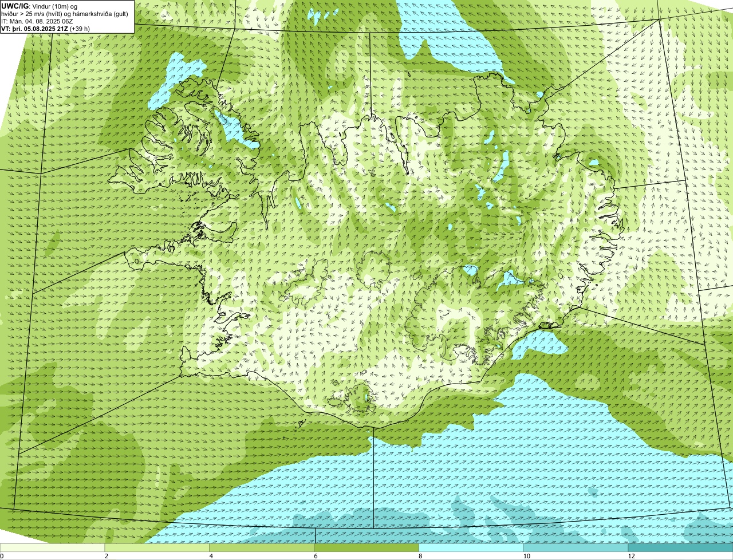
Task: Select the 8–10 m/s light cyan scale swatch
Action: pyautogui.click(x=472, y=548)
